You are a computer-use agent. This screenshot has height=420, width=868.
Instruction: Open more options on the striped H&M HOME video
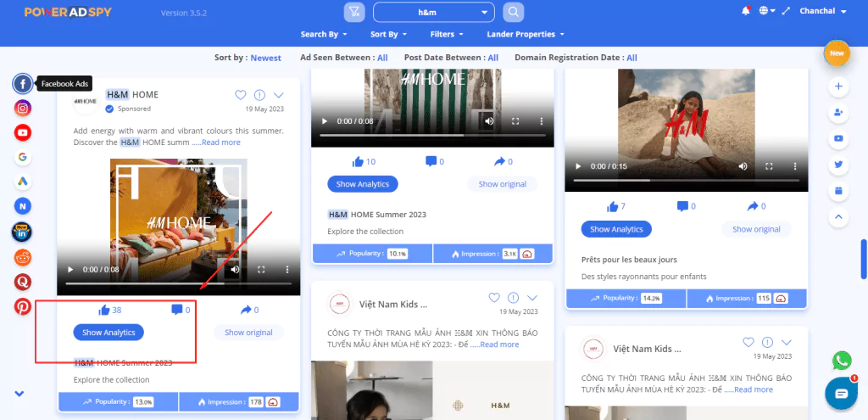(542, 121)
